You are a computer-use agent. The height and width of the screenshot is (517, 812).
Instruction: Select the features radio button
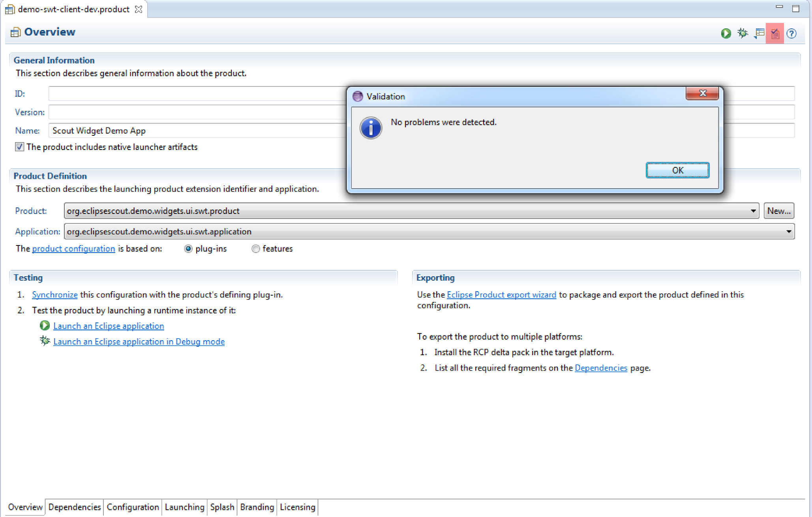[256, 249]
